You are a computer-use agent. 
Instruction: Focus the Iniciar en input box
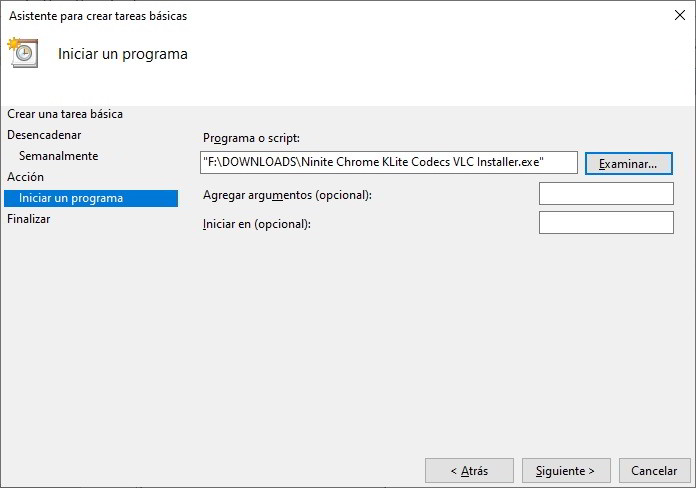coord(606,223)
